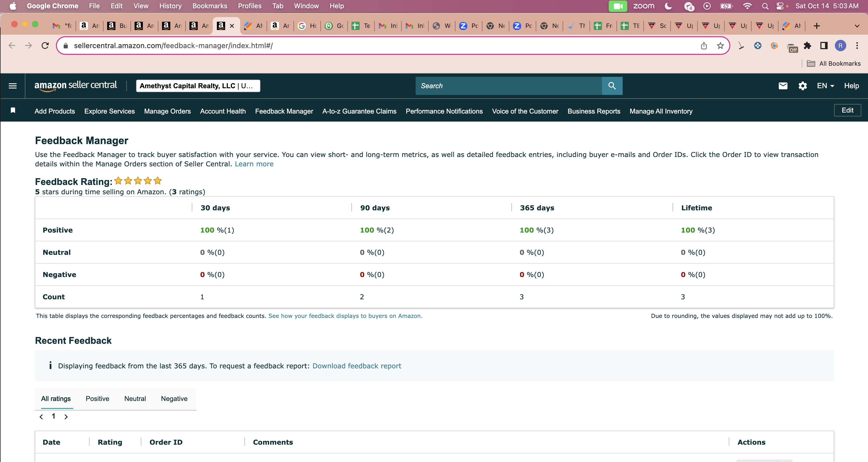Image resolution: width=868 pixels, height=462 pixels.
Task: Open the EN language dropdown
Action: click(x=825, y=86)
